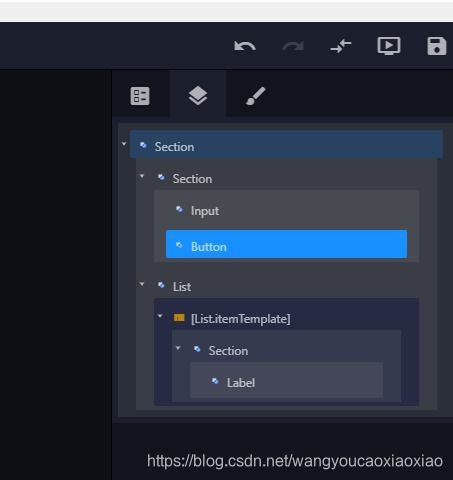Switch to the layers outline tab
Image resolution: width=453 pixels, height=480 pixels.
pyautogui.click(x=198, y=96)
